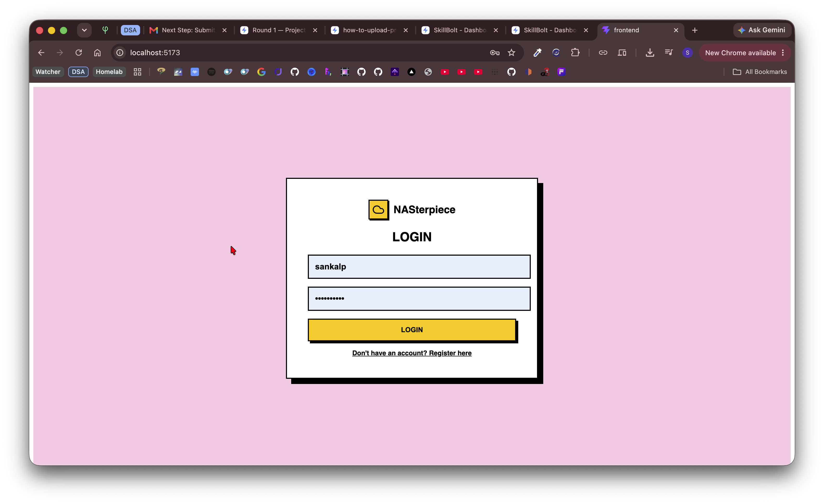This screenshot has height=504, width=824.
Task: Open the Google bookmark icon
Action: click(x=261, y=72)
